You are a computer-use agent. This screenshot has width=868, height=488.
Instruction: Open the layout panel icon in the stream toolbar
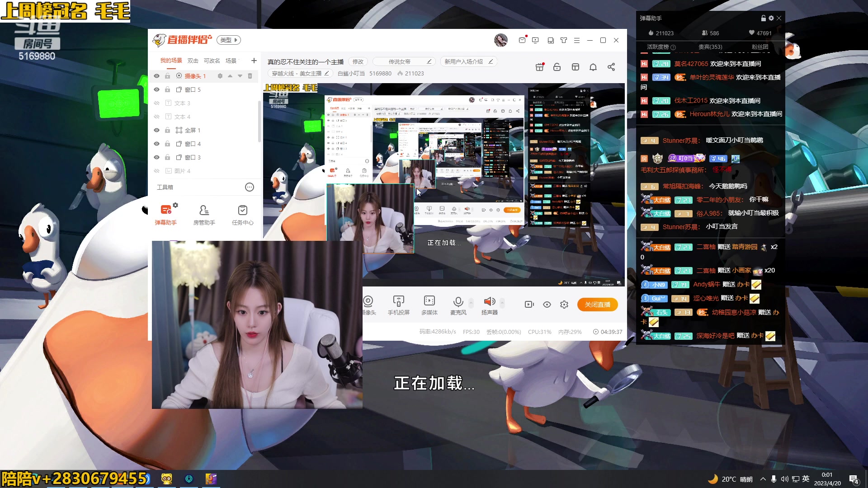[x=576, y=67]
